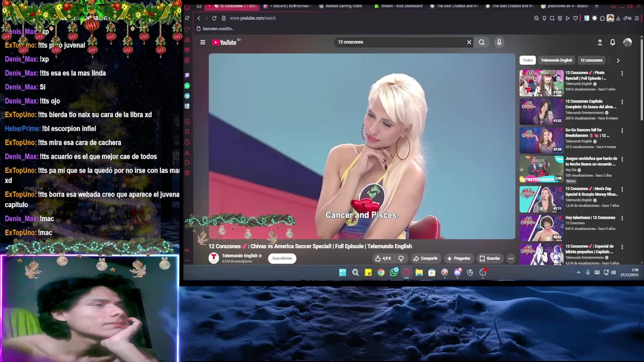This screenshot has height=362, width=644.
Task: Open the taskbar clock 1:56 date
Action: click(x=629, y=273)
